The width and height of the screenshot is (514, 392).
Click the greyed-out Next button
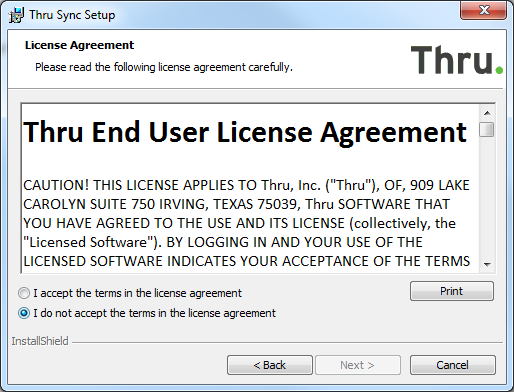[x=358, y=365]
